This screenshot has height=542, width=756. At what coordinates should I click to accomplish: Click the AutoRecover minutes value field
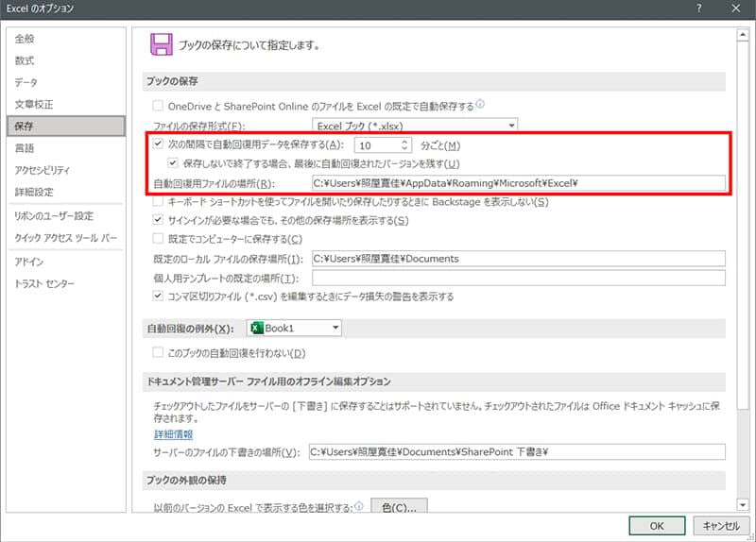(377, 145)
